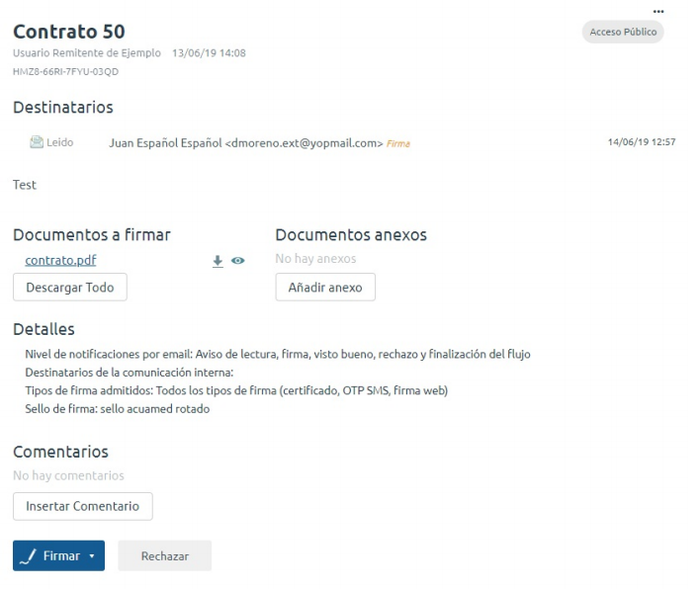The height and width of the screenshot is (589, 700).
Task: Click the Leido envelope status icon
Action: (37, 142)
